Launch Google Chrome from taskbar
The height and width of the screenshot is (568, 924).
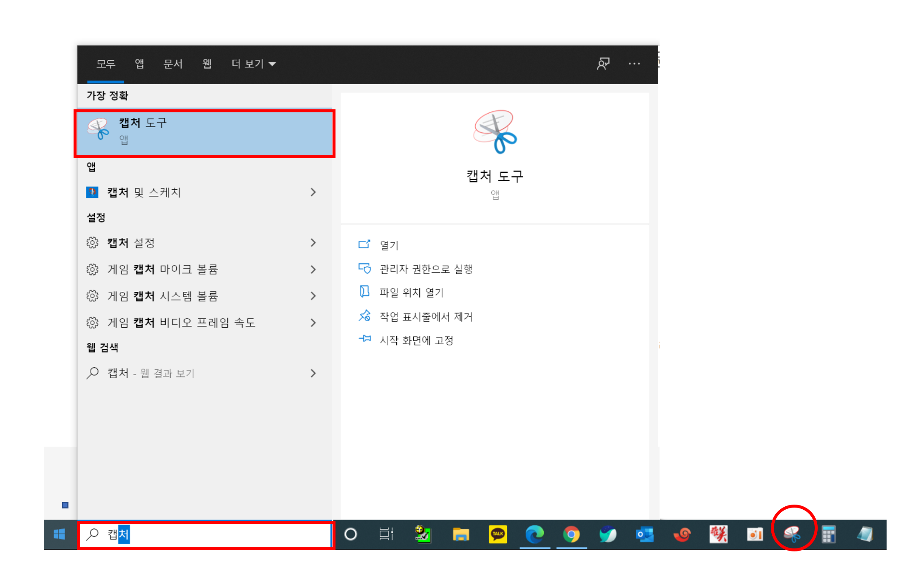571,534
